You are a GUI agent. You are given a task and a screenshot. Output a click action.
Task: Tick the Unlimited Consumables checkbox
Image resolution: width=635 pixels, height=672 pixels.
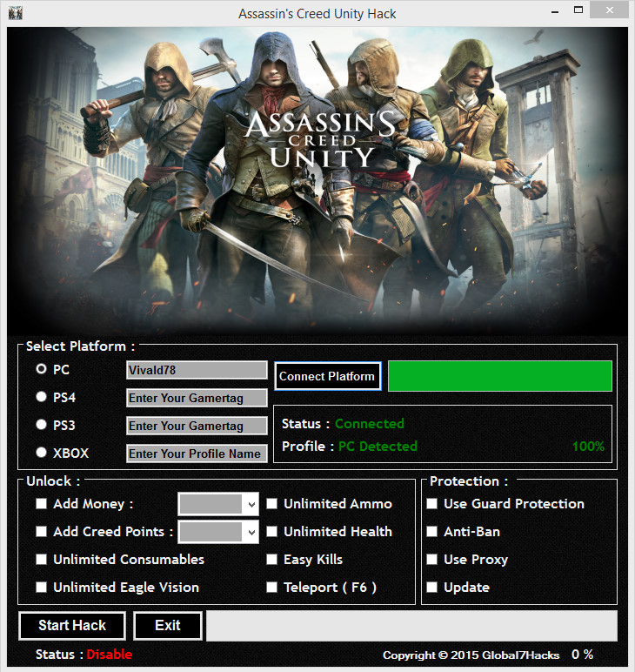tap(41, 560)
